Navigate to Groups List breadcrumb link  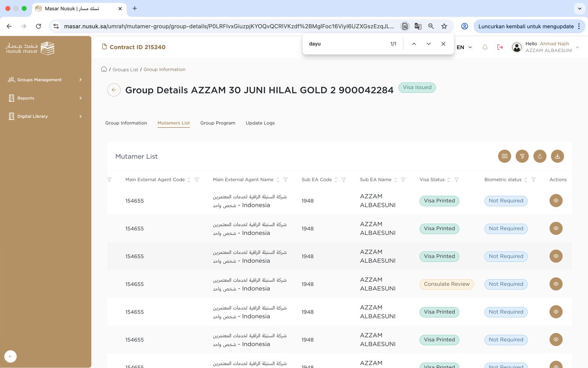click(x=125, y=70)
